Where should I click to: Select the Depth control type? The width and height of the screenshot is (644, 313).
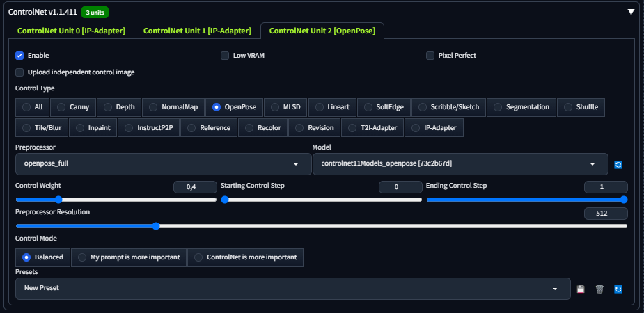pyautogui.click(x=119, y=107)
